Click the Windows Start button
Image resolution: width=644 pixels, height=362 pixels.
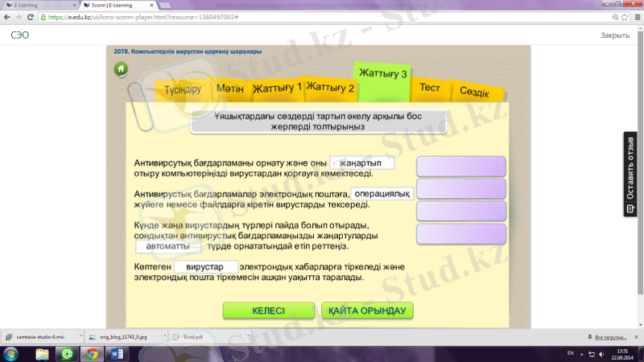[12, 354]
